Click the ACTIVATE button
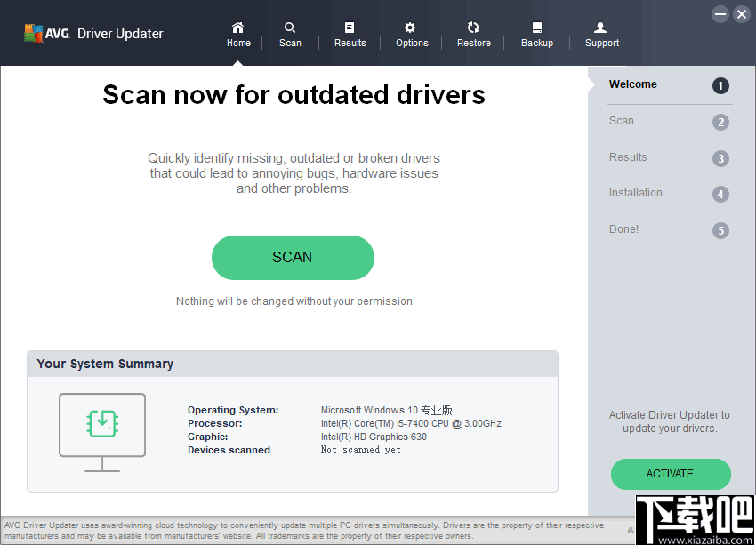Image resolution: width=756 pixels, height=545 pixels. 671,474
